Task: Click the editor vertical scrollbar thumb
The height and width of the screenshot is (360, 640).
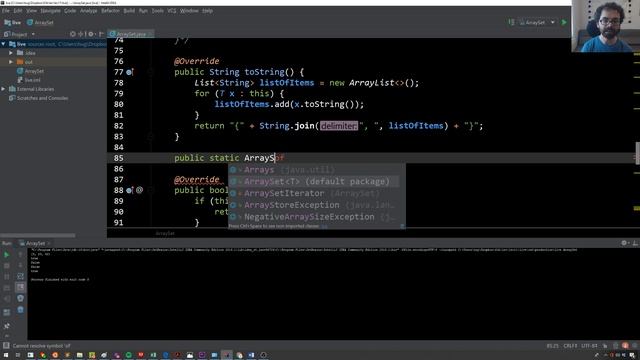Action: (638, 153)
